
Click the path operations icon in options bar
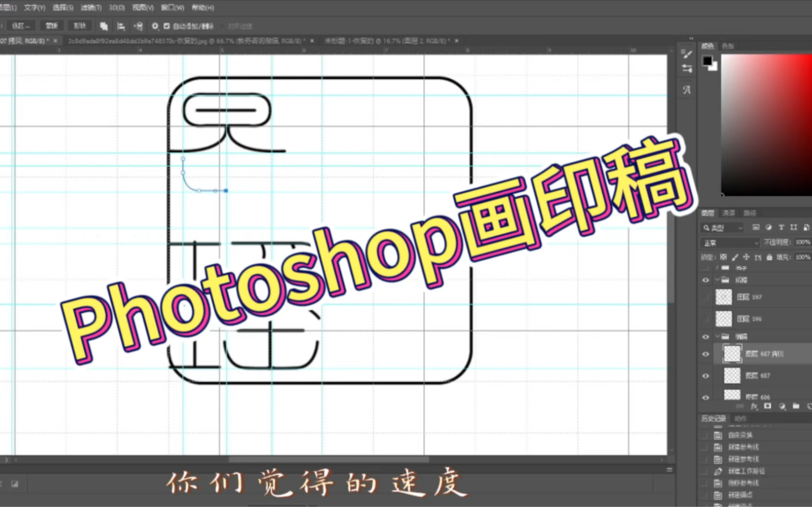click(x=104, y=26)
